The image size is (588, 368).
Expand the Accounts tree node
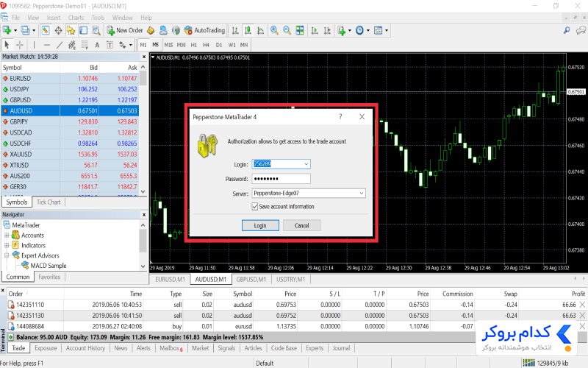7,236
